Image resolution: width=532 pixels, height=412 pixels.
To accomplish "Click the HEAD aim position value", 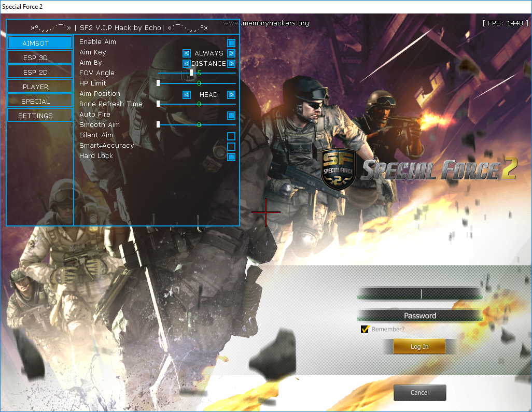I will point(208,95).
